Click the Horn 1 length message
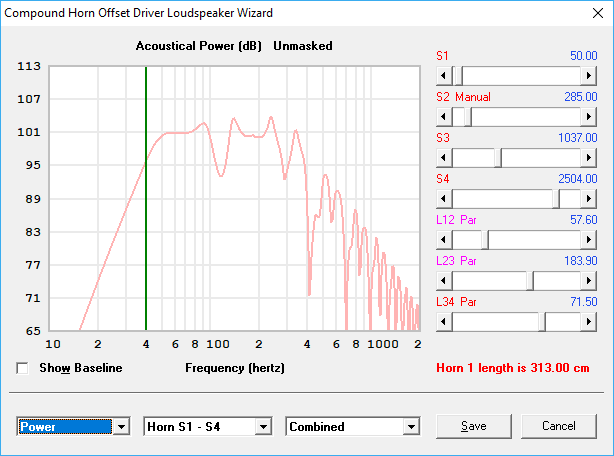 click(513, 368)
